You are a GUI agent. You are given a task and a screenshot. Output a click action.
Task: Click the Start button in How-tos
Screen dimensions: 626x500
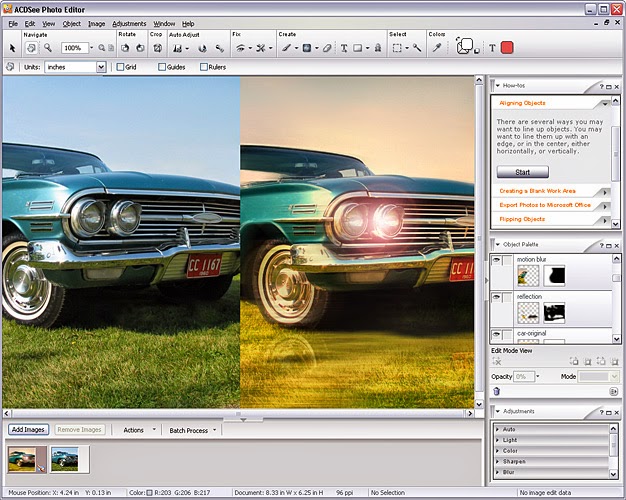[x=522, y=172]
